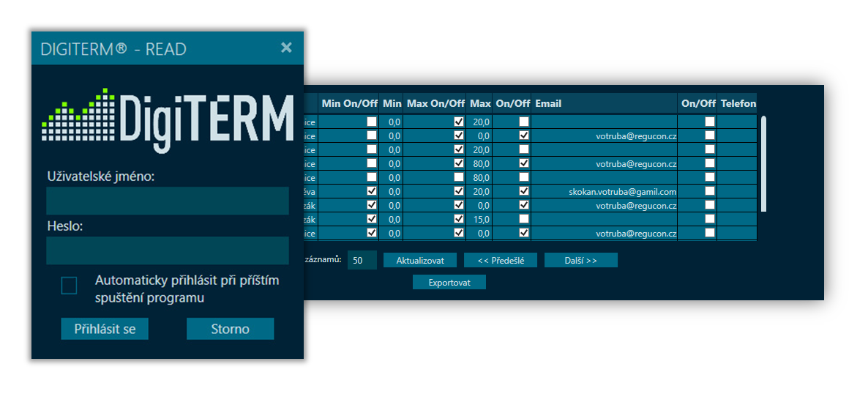Toggle Min On/Off in the skokan.votruba@gamil.com row

[372, 191]
